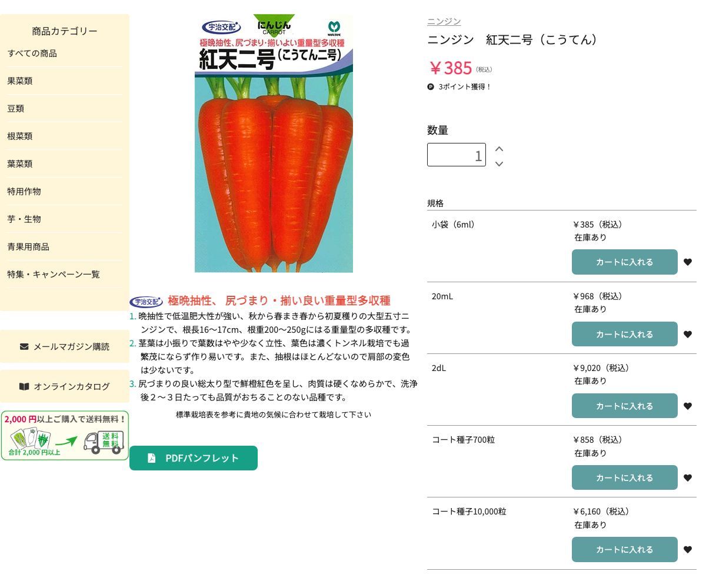Viewport: 706px width, 588px height.
Task: Click heart icon for コート種子700粒
Action: 687,478
